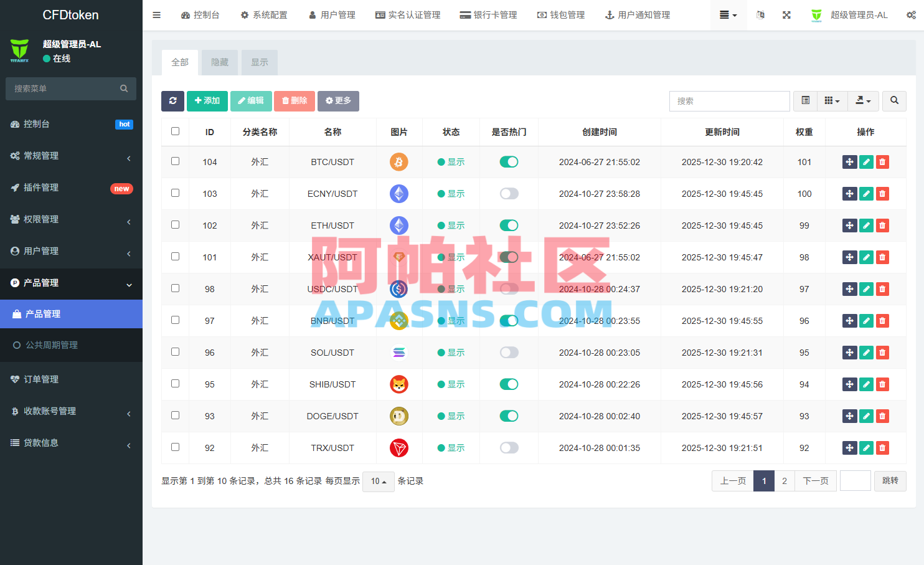Open 钱包管理 in top navigation

tap(561, 15)
